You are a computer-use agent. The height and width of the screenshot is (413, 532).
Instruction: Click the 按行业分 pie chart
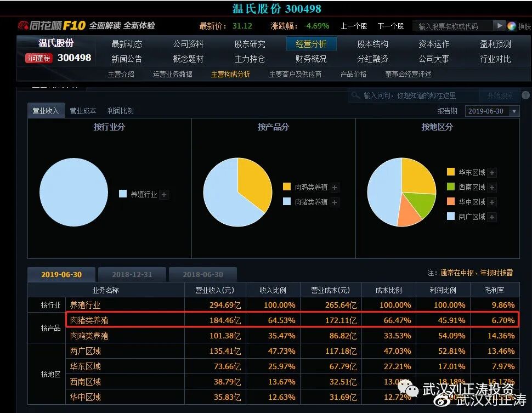tap(73, 192)
